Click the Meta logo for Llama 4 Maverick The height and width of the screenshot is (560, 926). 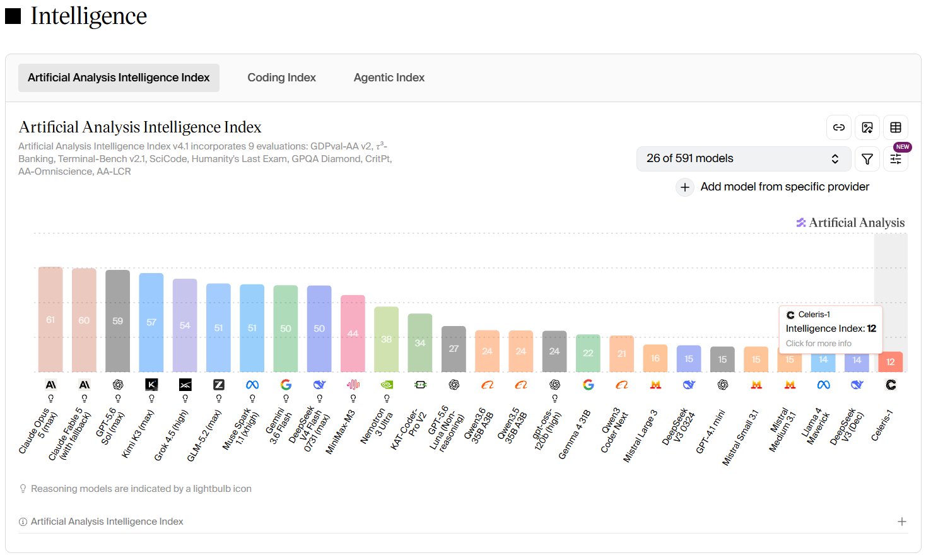coord(823,385)
